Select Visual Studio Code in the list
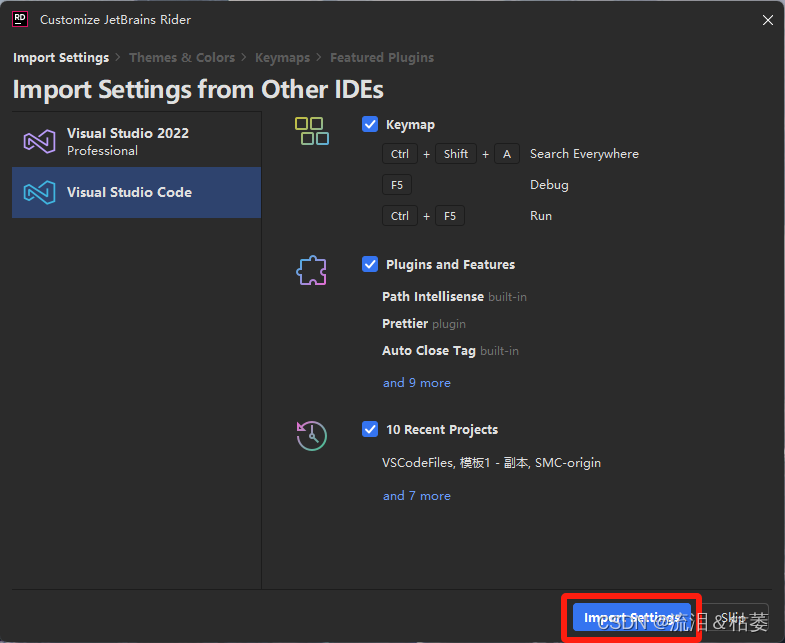 click(136, 192)
